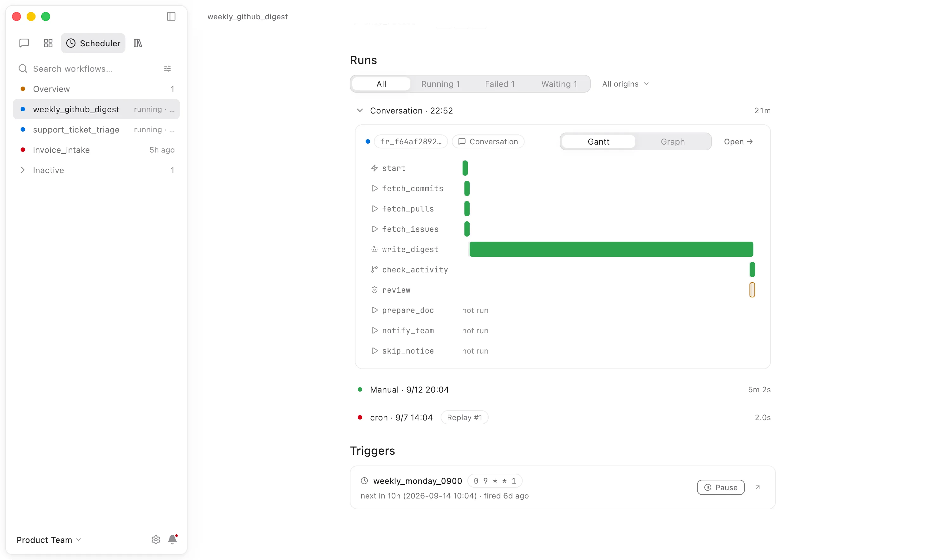Viewport: 938px width, 560px height.
Task: Toggle the sidebar panel icon
Action: point(171,16)
